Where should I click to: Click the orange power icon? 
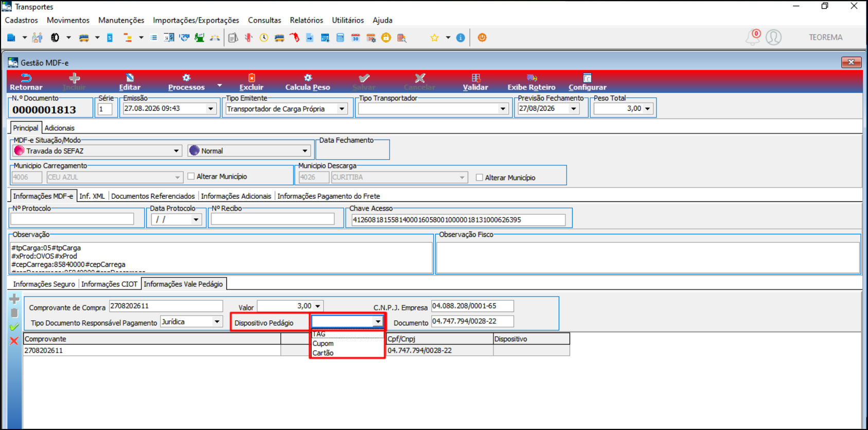click(x=482, y=38)
